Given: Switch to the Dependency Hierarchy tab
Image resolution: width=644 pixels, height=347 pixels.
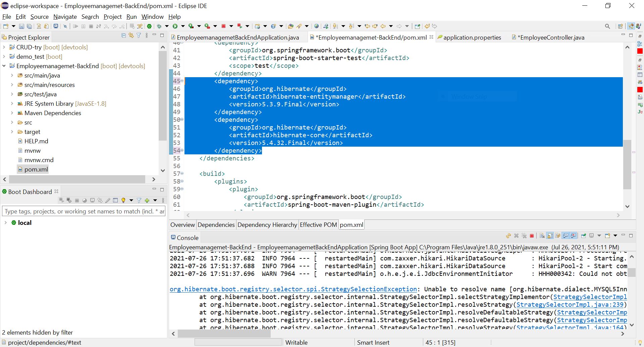Looking at the screenshot, I should [267, 225].
